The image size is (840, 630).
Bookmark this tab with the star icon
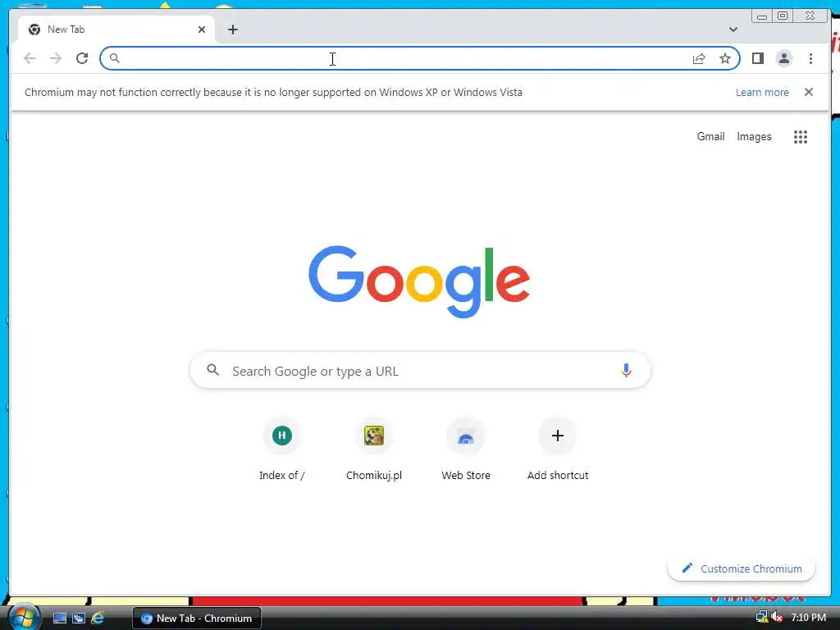[725, 58]
